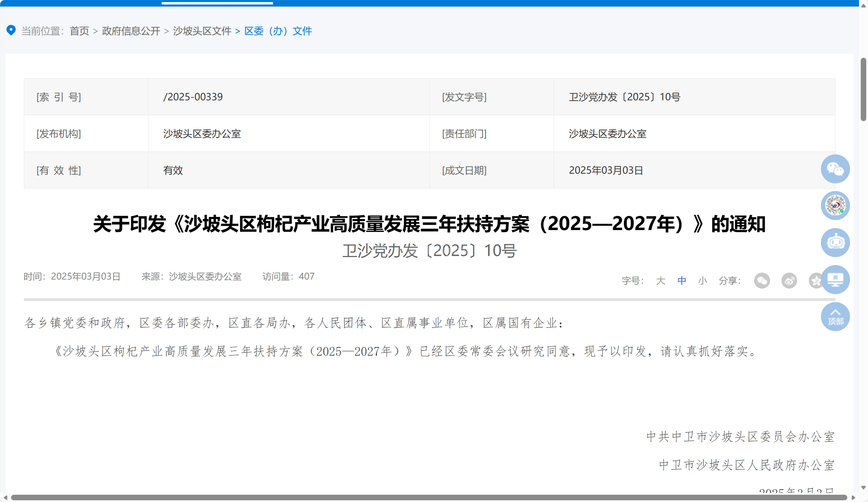This screenshot has height=502, width=868.
Task: Open 政府信息公开 breadcrumb link
Action: click(131, 31)
